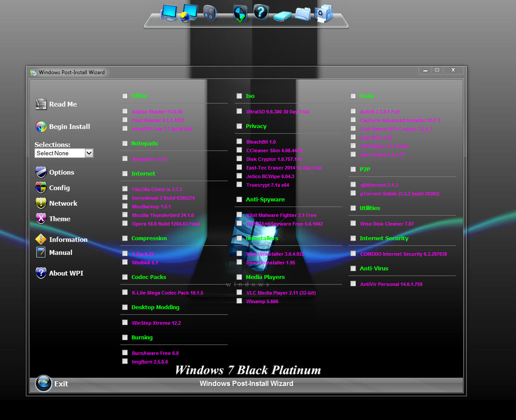Image resolution: width=516 pixels, height=420 pixels.
Task: Open the Read Me page
Action: (x=63, y=104)
